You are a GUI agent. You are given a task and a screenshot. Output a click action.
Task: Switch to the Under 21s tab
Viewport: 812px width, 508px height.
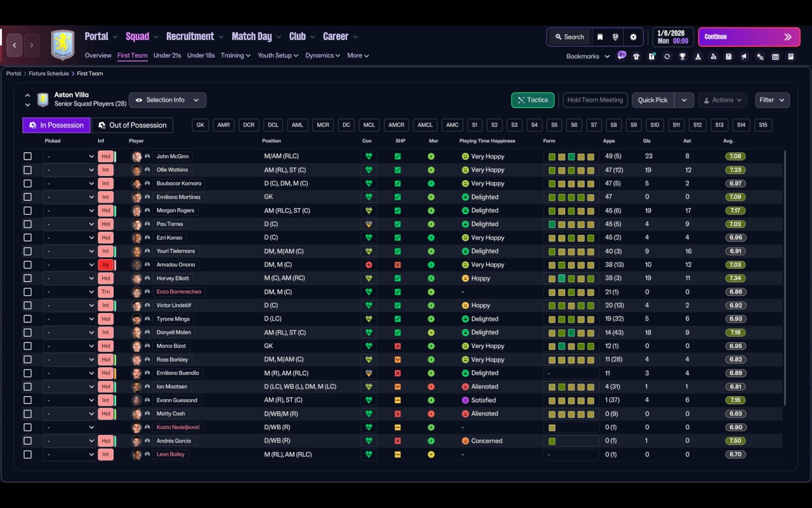[x=167, y=55]
